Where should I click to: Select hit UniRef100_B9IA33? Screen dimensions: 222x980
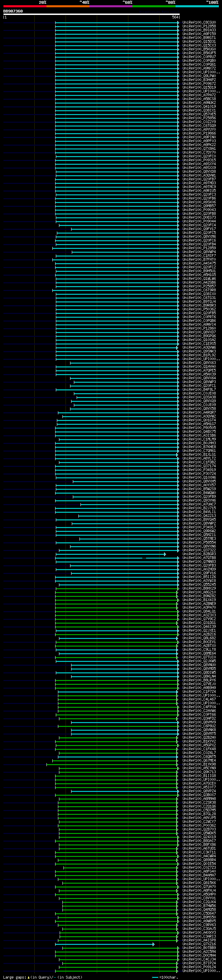coord(199,30)
